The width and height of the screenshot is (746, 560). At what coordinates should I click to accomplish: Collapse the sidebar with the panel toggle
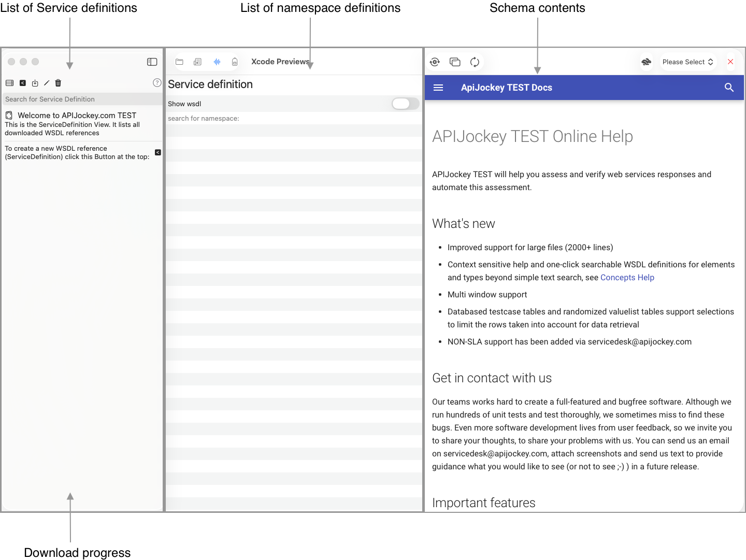tap(152, 62)
